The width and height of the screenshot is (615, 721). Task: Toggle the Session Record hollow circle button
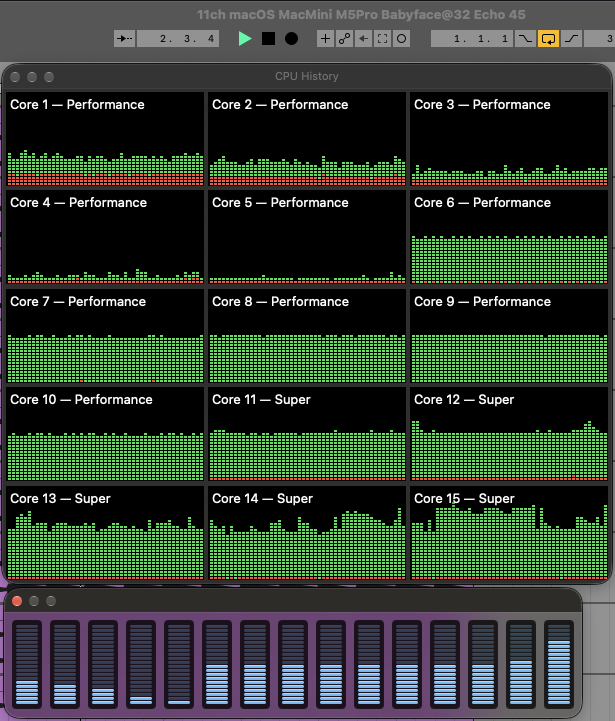pyautogui.click(x=401, y=39)
